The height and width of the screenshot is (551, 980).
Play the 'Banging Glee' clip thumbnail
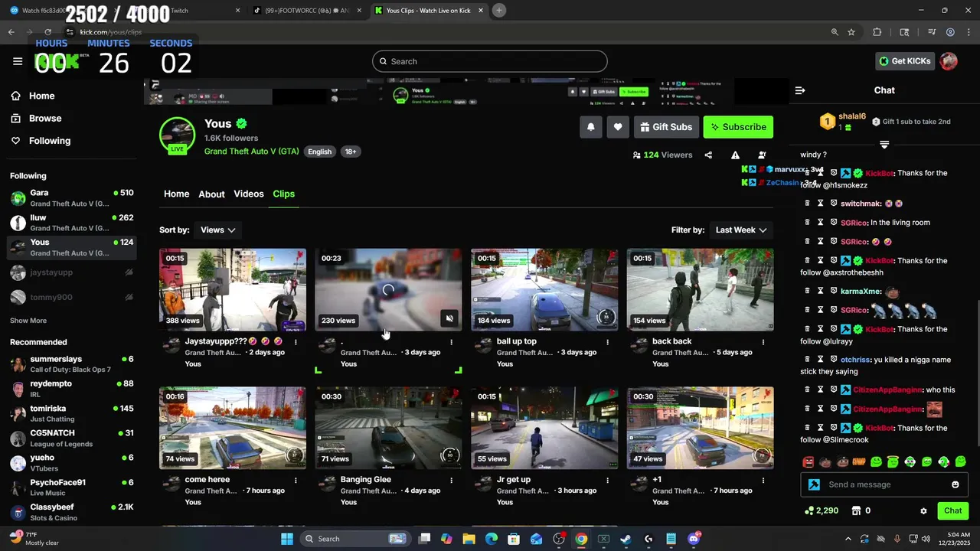(x=388, y=428)
